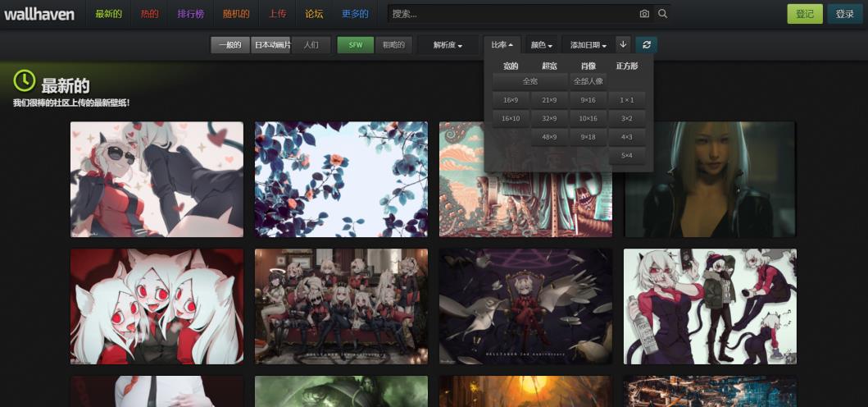Open the 添加日期 sorting dropdown
This screenshot has height=407, width=868.
tap(589, 45)
